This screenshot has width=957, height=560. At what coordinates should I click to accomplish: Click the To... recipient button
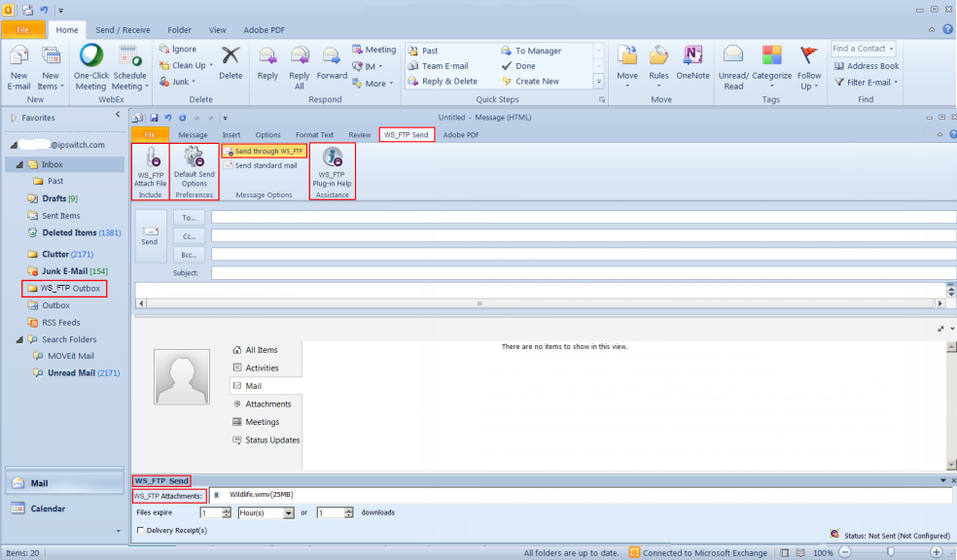(x=190, y=218)
